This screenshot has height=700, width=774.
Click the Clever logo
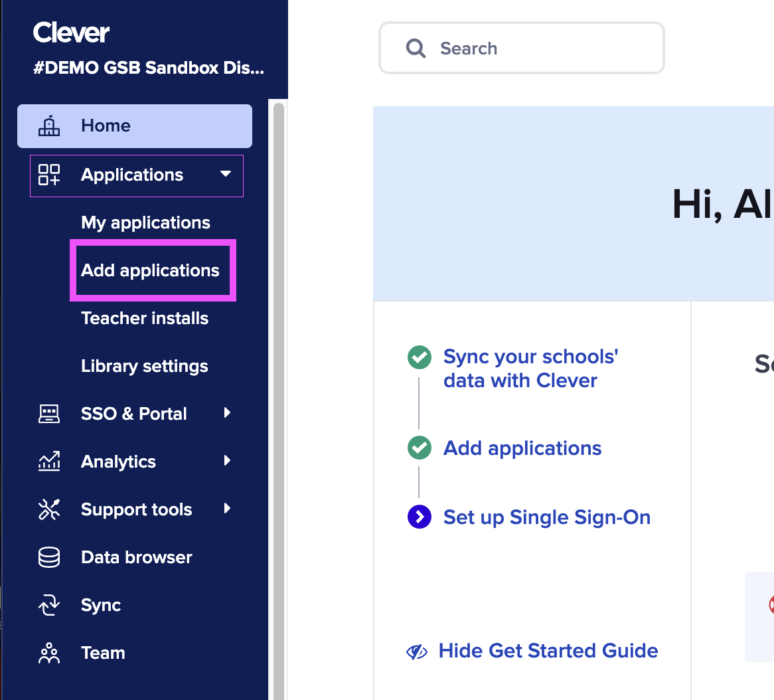(x=71, y=33)
